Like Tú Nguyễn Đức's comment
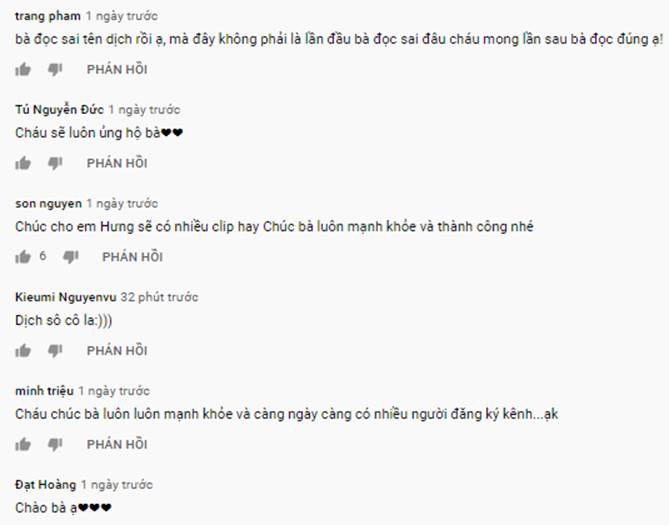The image size is (669, 525). [23, 163]
